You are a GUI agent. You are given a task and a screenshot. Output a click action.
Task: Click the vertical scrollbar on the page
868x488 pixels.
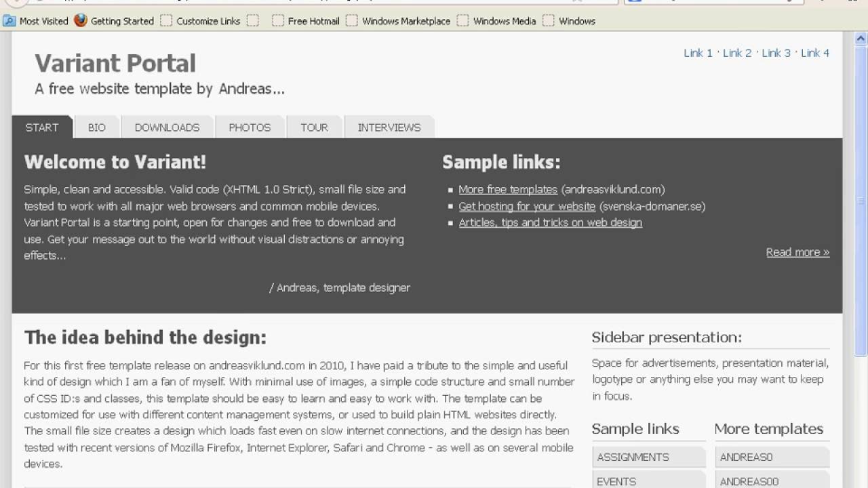(861, 203)
